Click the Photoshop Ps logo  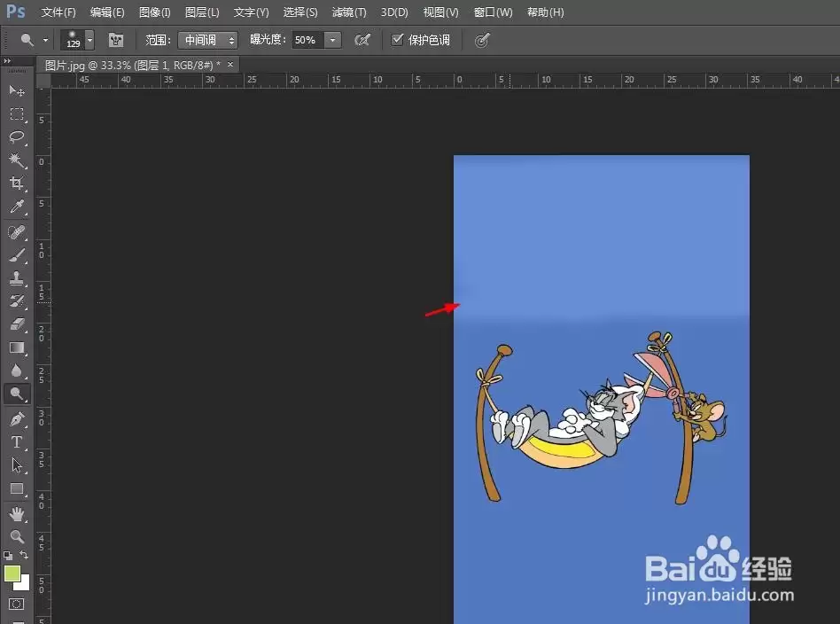point(16,12)
